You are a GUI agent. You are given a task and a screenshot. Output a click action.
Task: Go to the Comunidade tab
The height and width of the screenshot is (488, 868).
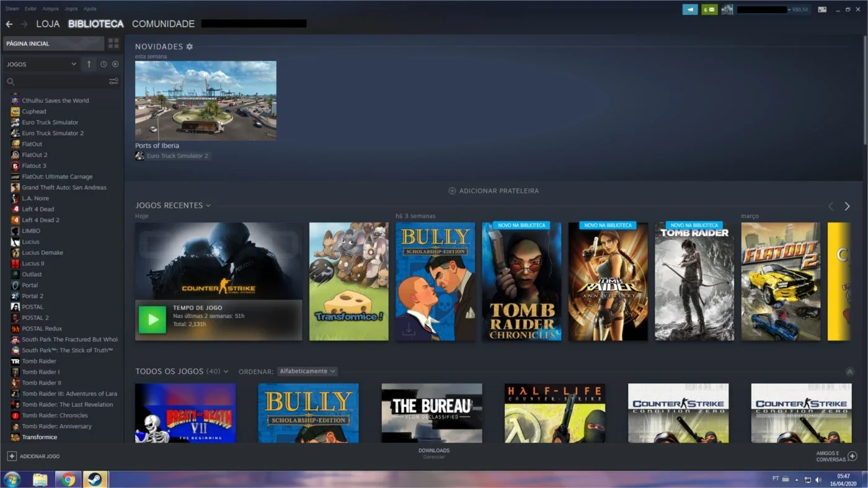pyautogui.click(x=163, y=24)
